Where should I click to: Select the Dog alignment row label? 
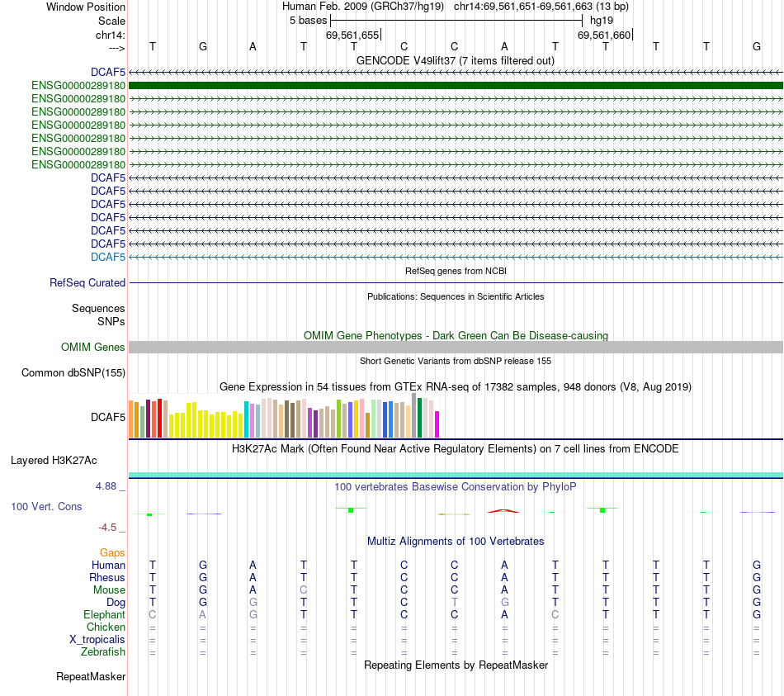[x=116, y=603]
